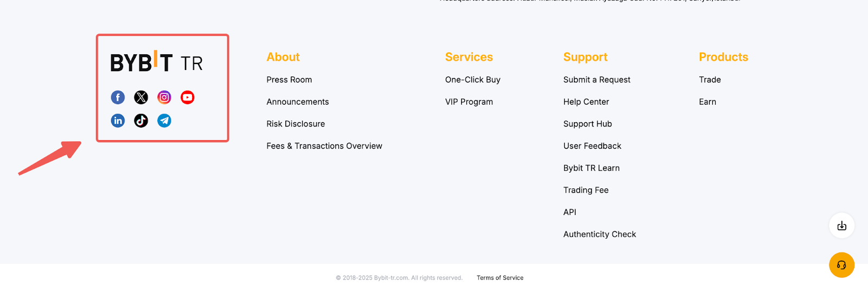The width and height of the screenshot is (868, 291).
Task: Click the LinkedIn social icon
Action: [118, 121]
